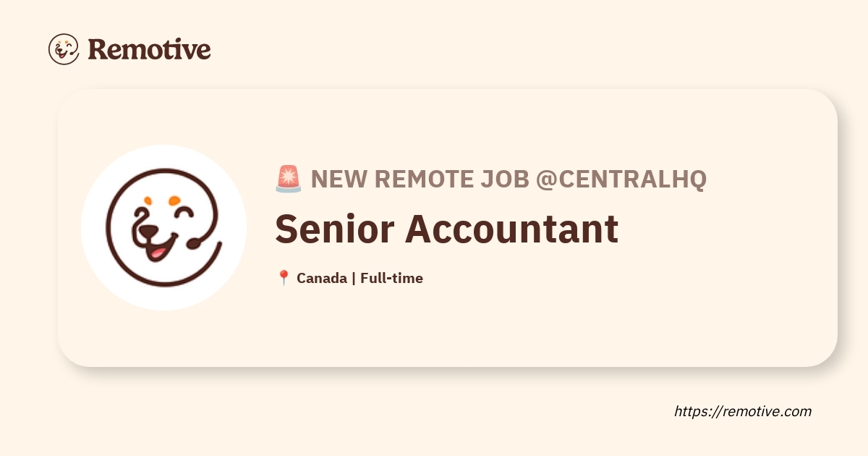Click the red siren emoji
This screenshot has height=456, width=868.
(289, 179)
